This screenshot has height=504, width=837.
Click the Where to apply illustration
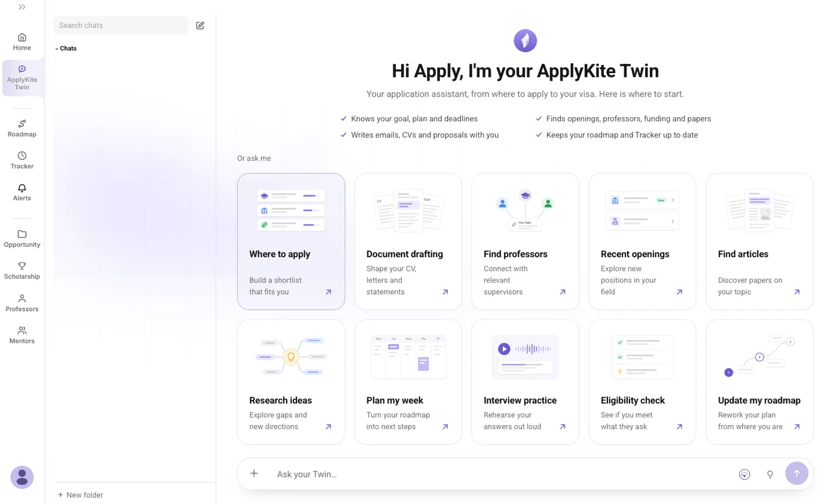click(x=291, y=210)
